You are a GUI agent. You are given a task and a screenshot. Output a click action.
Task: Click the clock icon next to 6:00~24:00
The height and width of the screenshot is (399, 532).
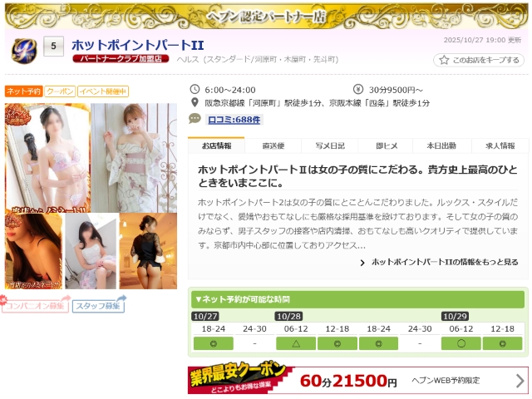tap(195, 89)
